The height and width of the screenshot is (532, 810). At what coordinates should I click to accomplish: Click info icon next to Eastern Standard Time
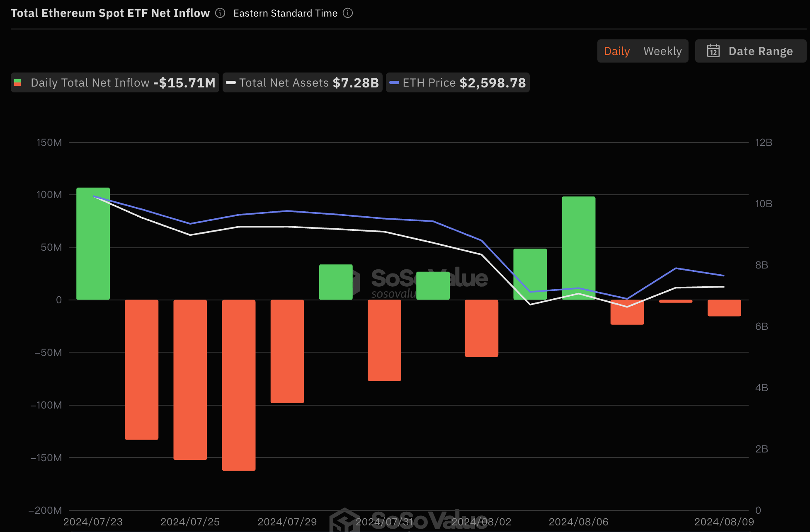[348, 13]
